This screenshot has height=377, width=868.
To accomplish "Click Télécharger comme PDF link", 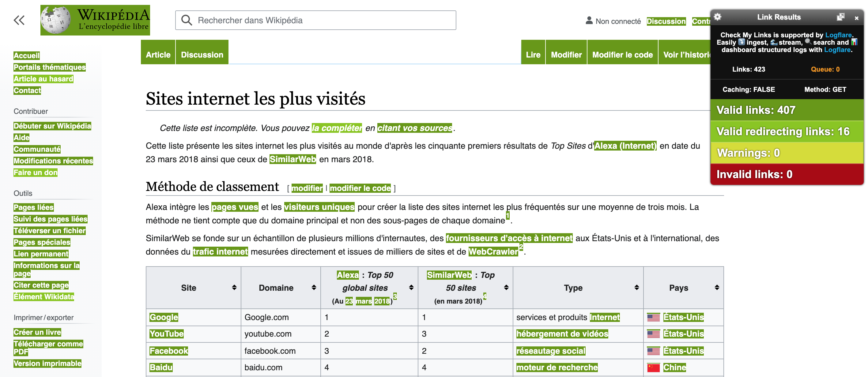I will point(48,348).
